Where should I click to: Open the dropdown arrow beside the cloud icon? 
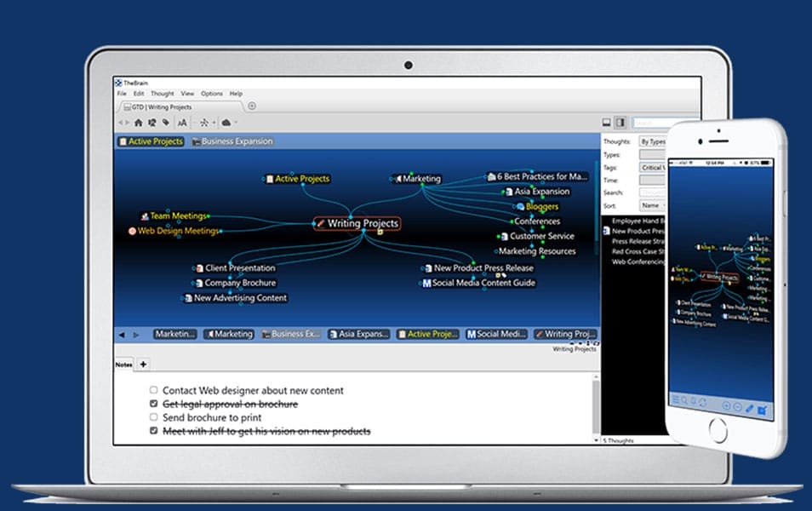tap(237, 123)
